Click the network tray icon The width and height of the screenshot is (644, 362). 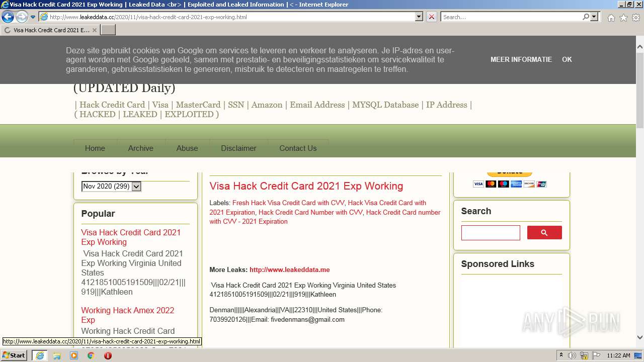point(584,355)
